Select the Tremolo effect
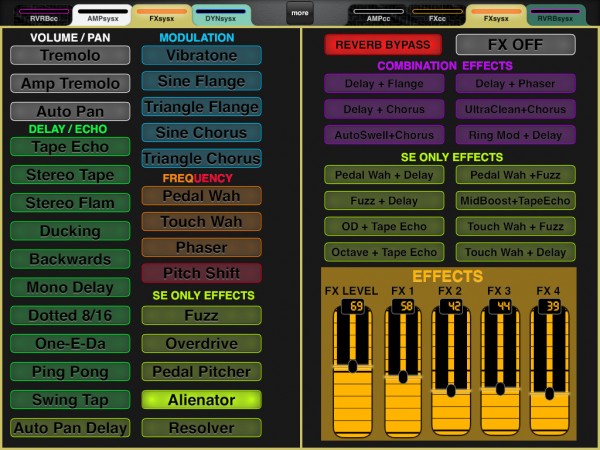 [x=70, y=55]
